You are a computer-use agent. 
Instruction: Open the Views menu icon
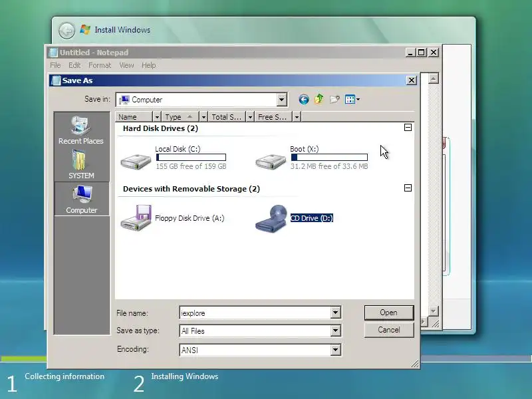[352, 99]
